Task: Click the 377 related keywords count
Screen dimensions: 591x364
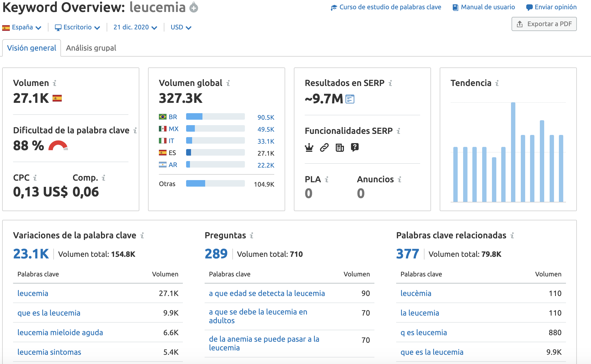Action: click(x=408, y=254)
